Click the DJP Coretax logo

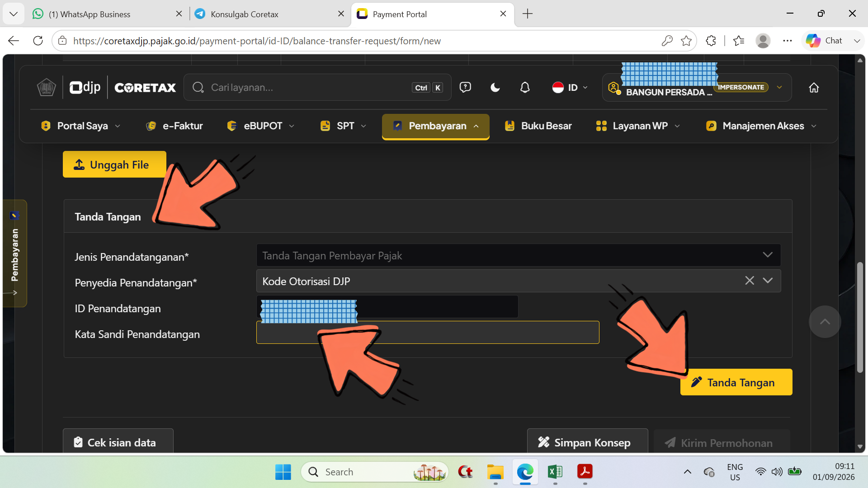[123, 88]
